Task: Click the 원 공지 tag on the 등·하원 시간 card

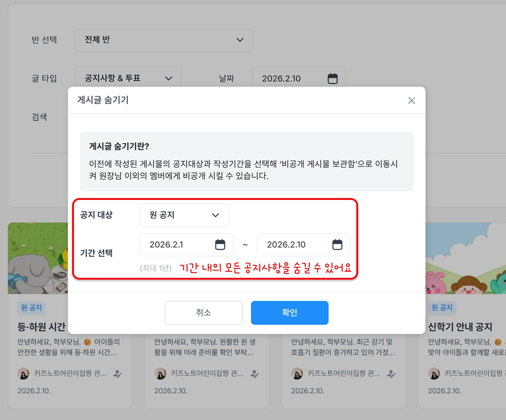Action: [x=31, y=308]
